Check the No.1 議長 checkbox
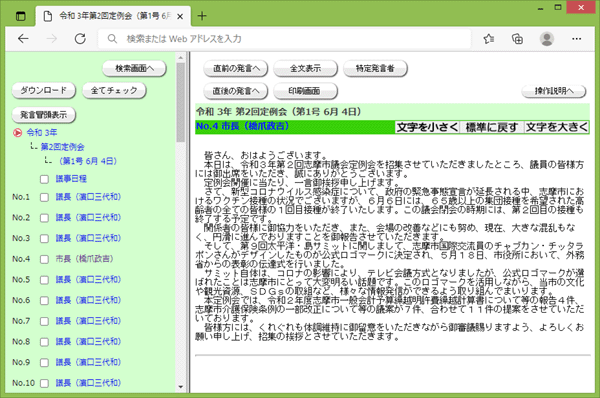Screen dimensions: 600x398 click(44, 197)
